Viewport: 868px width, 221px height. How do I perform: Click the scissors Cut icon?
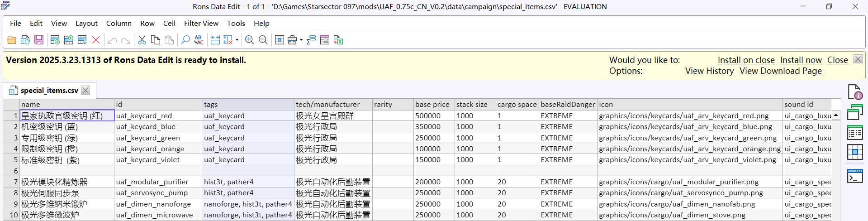142,40
